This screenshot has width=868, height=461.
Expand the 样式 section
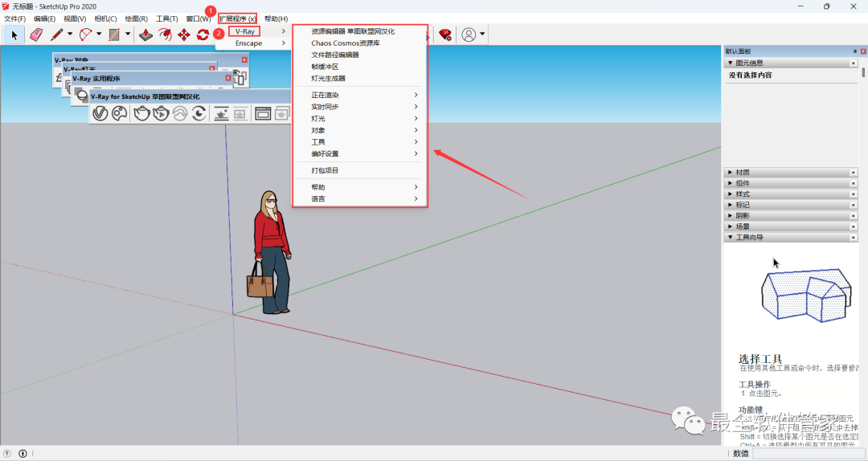tap(730, 194)
